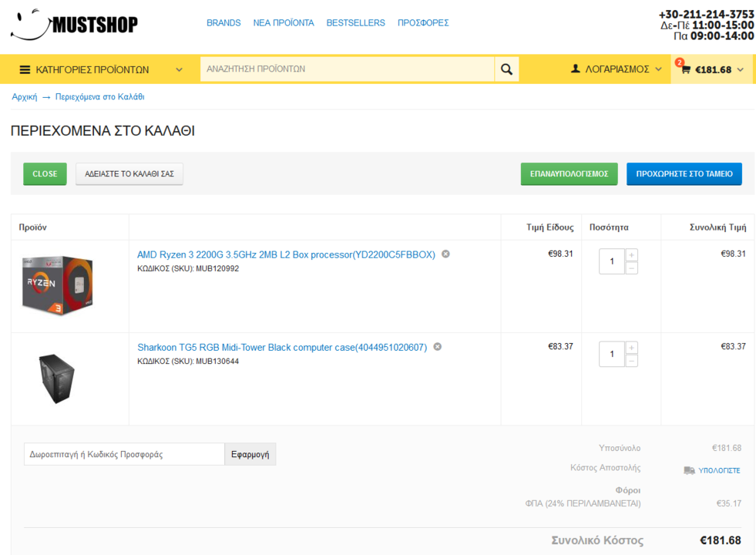Open BESTSELLERS page
The image size is (756, 555).
click(x=356, y=22)
